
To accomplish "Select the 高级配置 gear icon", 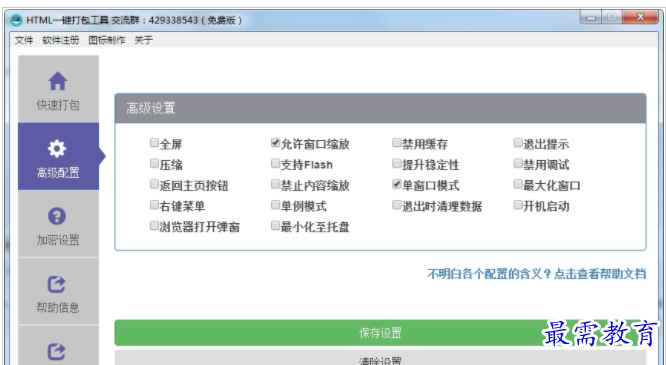I will point(57,148).
